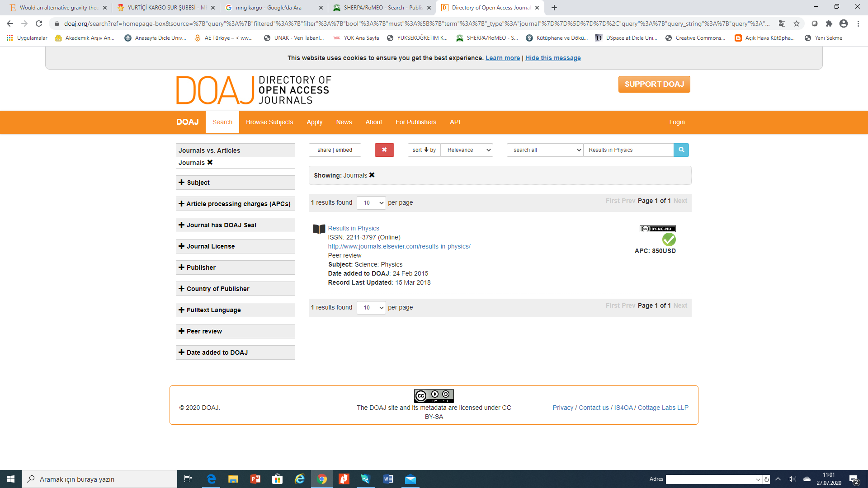Open the Results in Physics journal link
The height and width of the screenshot is (488, 868).
pyautogui.click(x=354, y=228)
